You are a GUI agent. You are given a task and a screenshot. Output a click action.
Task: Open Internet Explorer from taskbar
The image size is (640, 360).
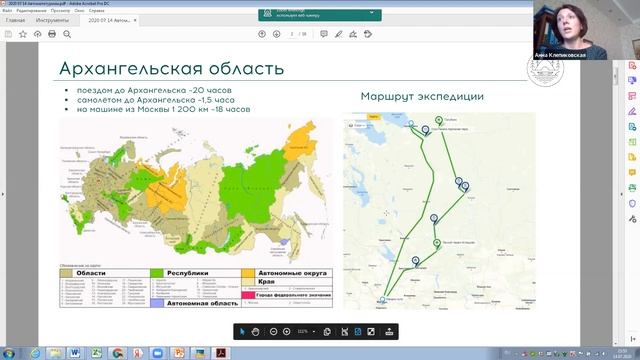(36, 353)
